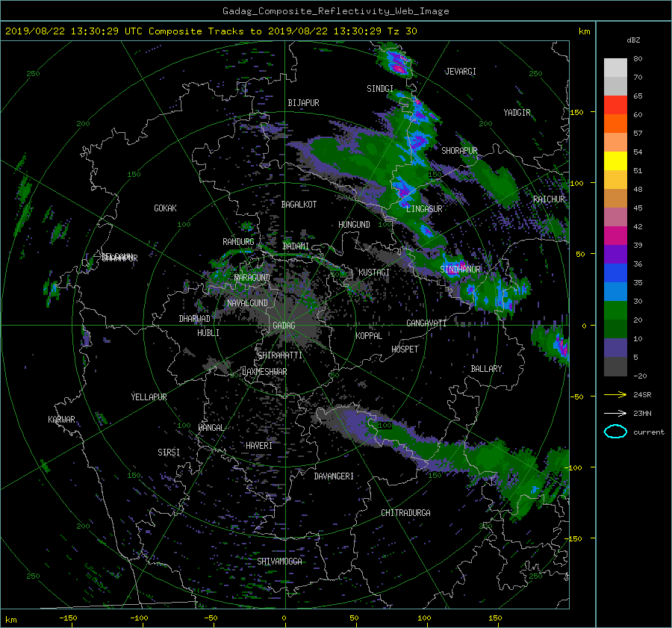Viewport: 672px width, 628px height.
Task: Click the '23MN' legend text
Action: 642,414
